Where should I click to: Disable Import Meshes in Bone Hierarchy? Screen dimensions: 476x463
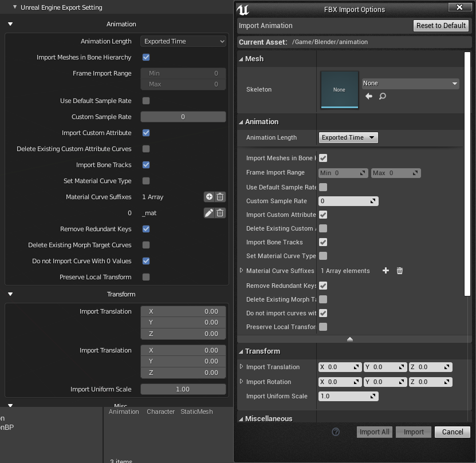tap(145, 57)
